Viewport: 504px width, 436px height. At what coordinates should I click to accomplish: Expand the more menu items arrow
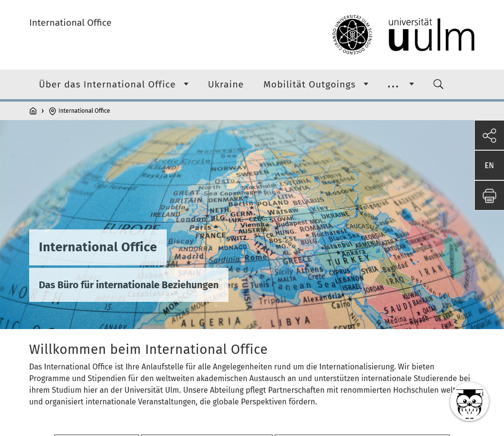click(x=412, y=84)
